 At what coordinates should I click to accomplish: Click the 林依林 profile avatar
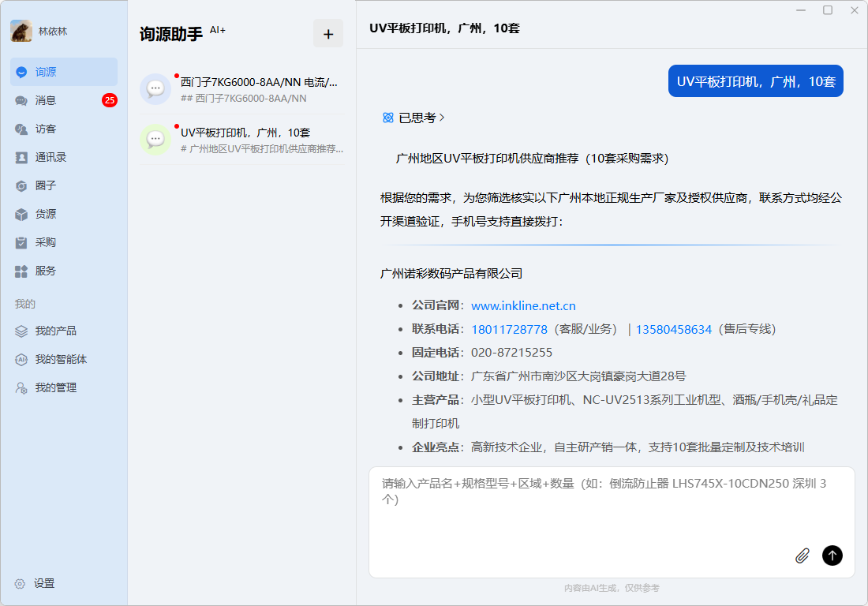point(21,31)
